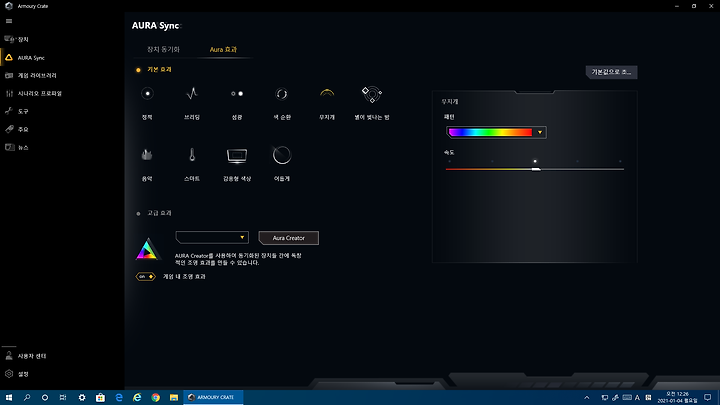The width and height of the screenshot is (720, 405).
Task: Toggle the in-game lighting effects switch
Action: [146, 276]
